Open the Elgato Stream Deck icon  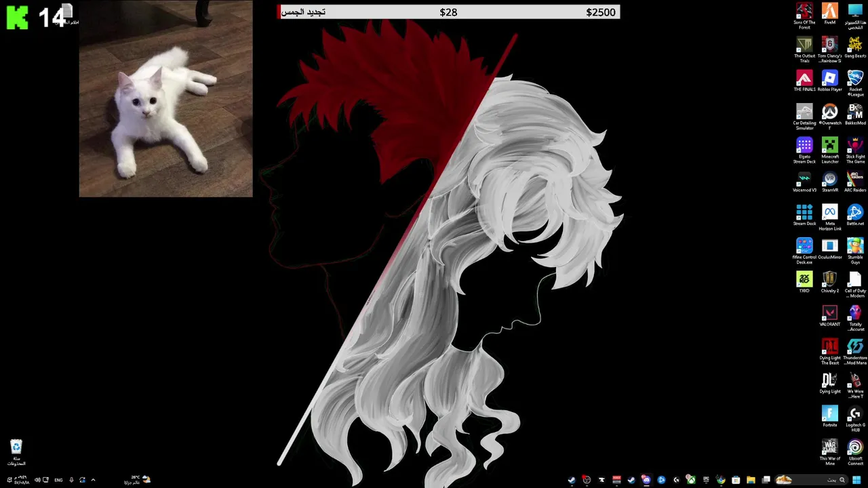(804, 150)
